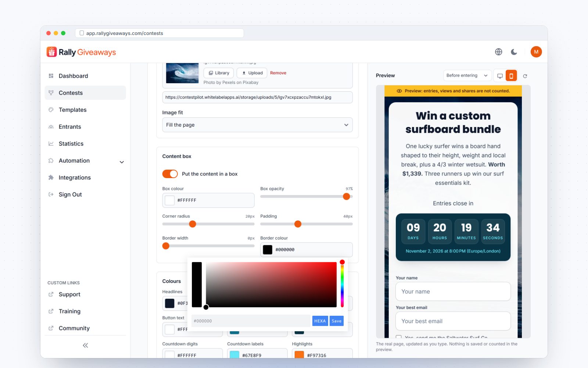
Task: Click the Corner radius slider handle
Action: pos(193,224)
